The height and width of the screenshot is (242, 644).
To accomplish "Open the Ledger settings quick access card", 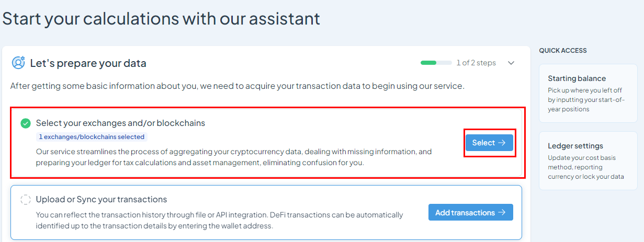I will (x=588, y=161).
